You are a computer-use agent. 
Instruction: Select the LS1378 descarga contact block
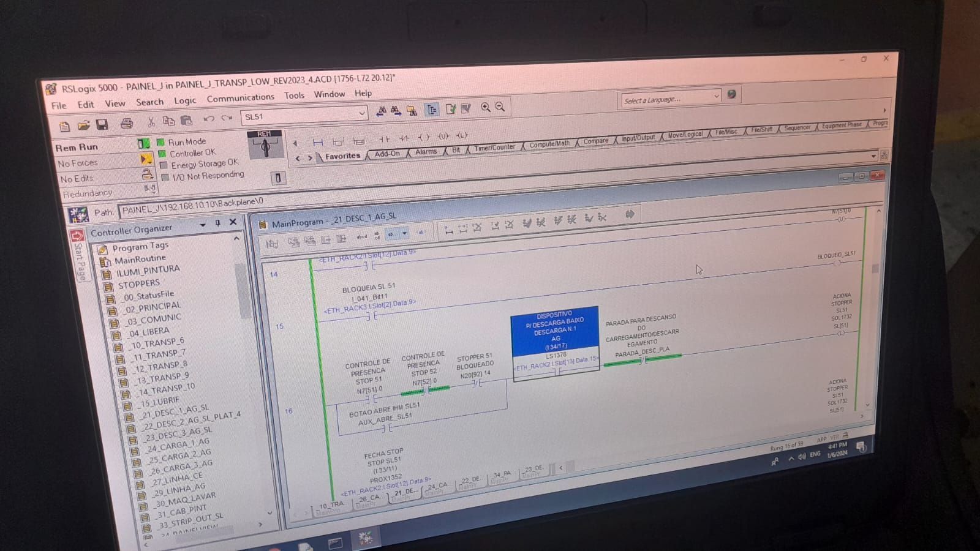click(x=555, y=343)
